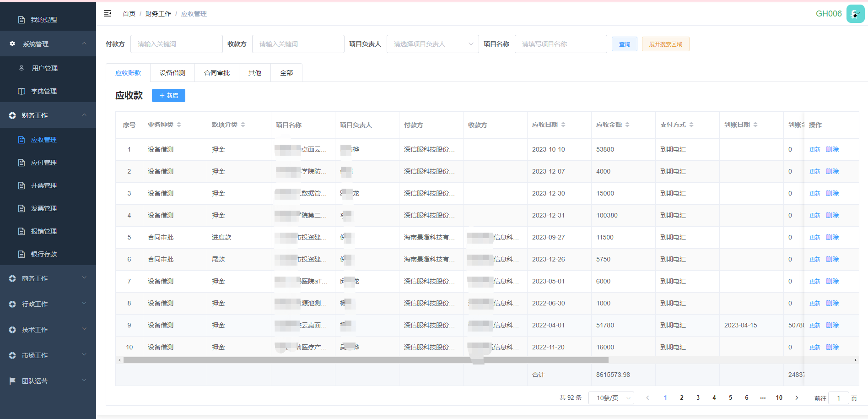Focus the 前往 page number input
Viewport: 868px width, 419px height.
tap(839, 398)
